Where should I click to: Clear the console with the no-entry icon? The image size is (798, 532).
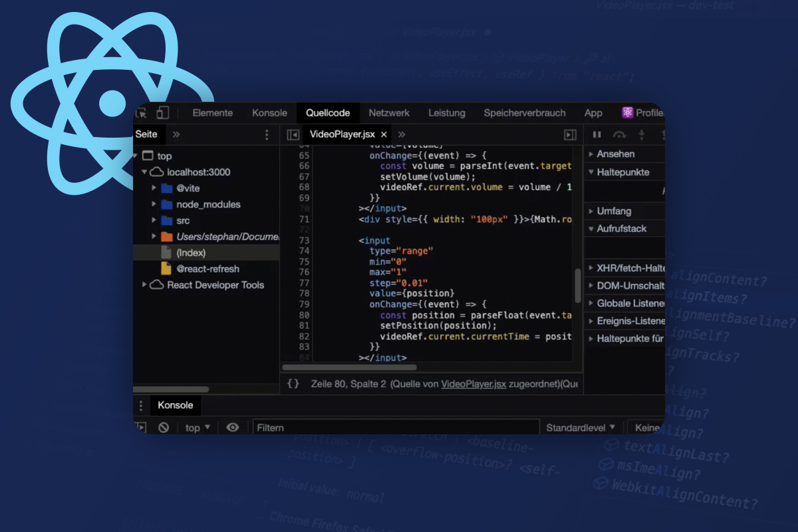click(x=164, y=427)
